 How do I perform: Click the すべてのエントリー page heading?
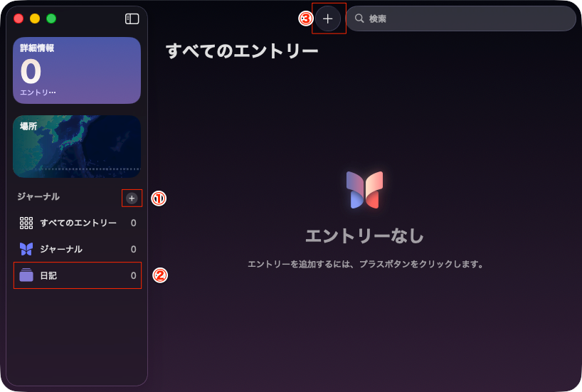coord(242,51)
